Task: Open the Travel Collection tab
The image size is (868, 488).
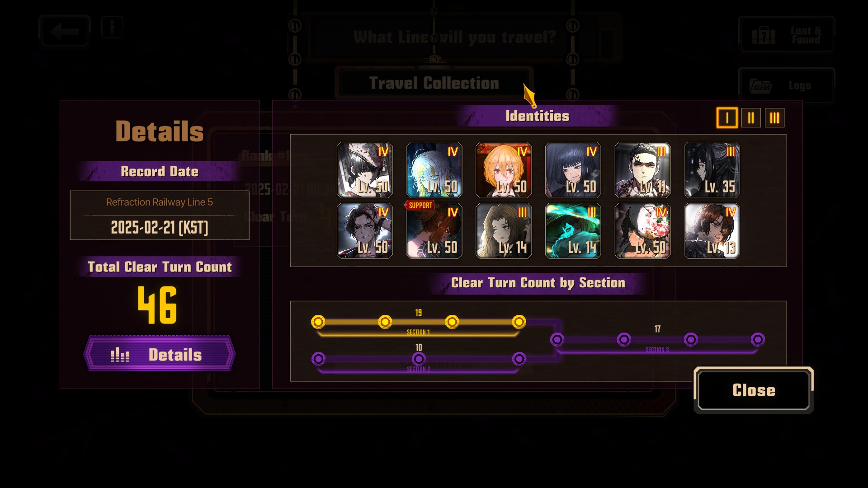Action: pyautogui.click(x=434, y=83)
